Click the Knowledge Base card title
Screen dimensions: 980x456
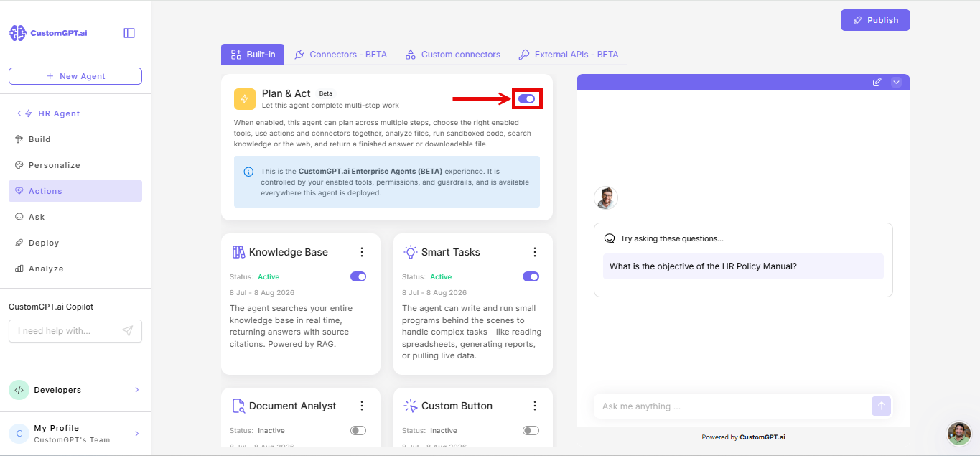[289, 252]
